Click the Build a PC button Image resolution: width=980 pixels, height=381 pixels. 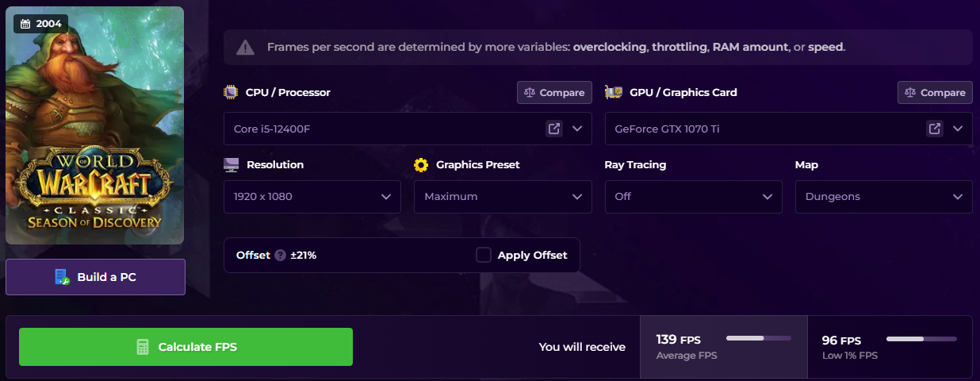pyautogui.click(x=95, y=277)
